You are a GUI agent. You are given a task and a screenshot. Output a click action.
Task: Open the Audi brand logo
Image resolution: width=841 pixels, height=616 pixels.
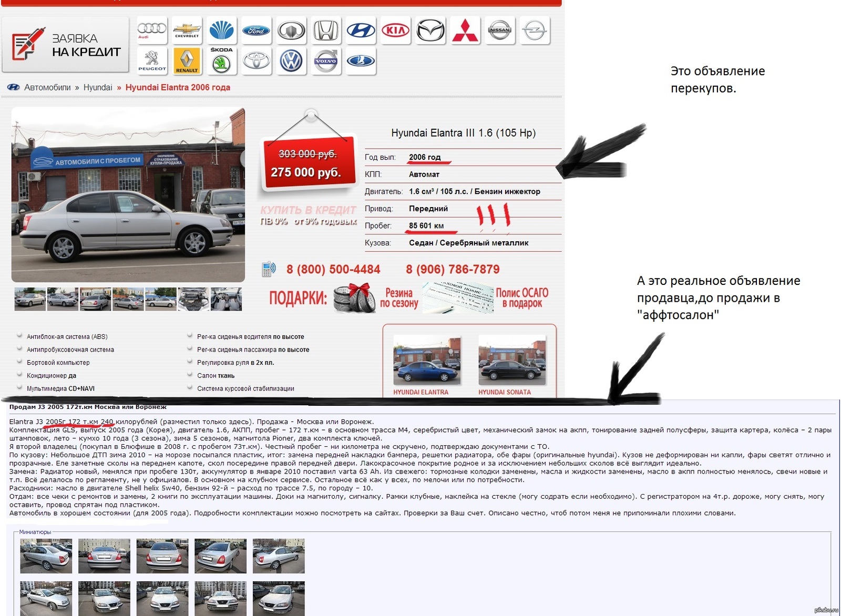pyautogui.click(x=152, y=30)
